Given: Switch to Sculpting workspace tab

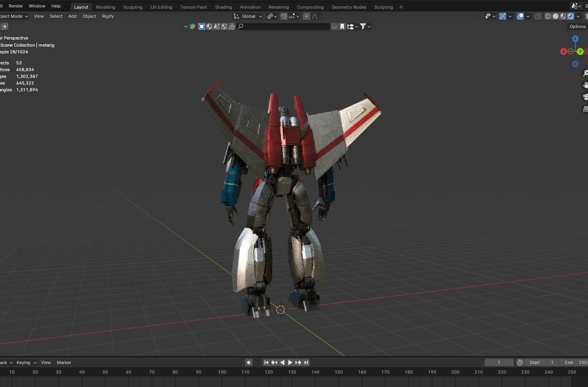Looking at the screenshot, I should tap(133, 7).
